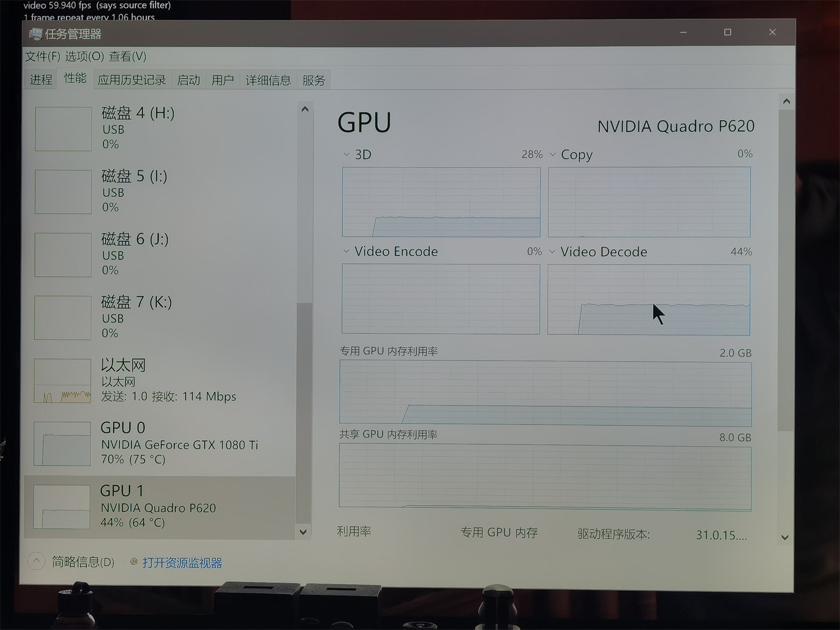Screen dimensions: 840x630
Task: Click the 专用 GPU 内存 label at bottom
Action: pyautogui.click(x=499, y=533)
